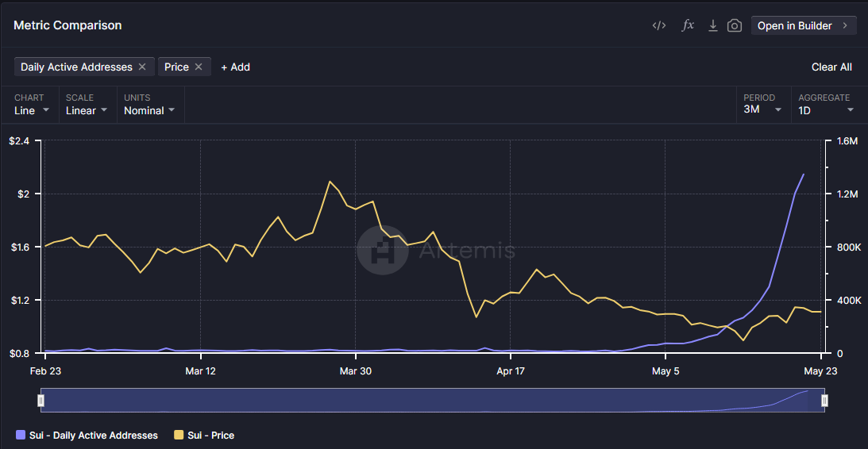This screenshot has height=449, width=868.
Task: Open the Aggregate 1D dropdown
Action: click(825, 105)
